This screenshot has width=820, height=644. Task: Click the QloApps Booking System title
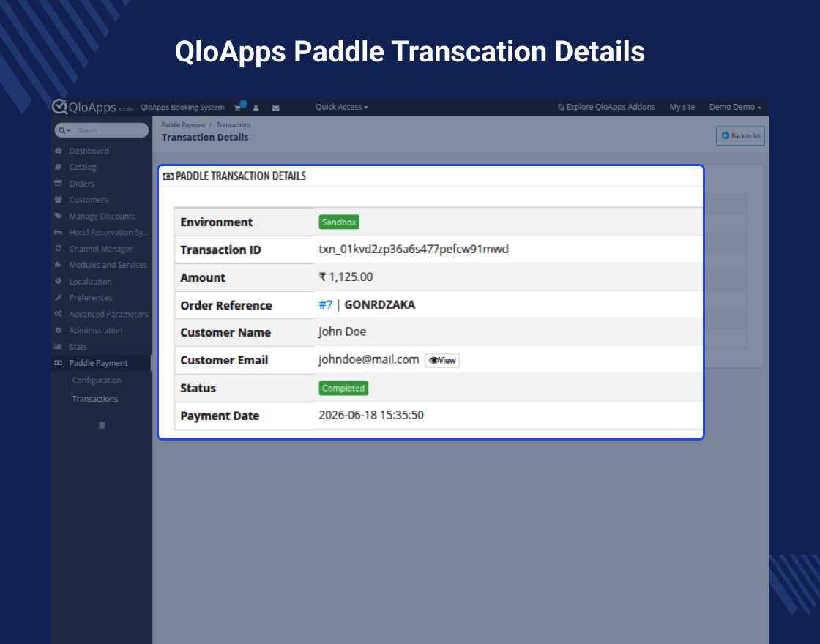[182, 107]
